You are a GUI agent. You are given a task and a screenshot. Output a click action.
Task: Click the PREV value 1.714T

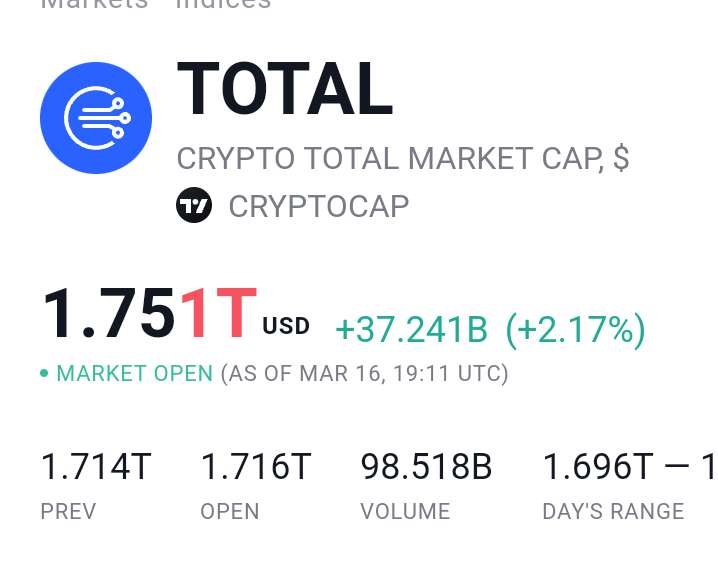pos(96,467)
